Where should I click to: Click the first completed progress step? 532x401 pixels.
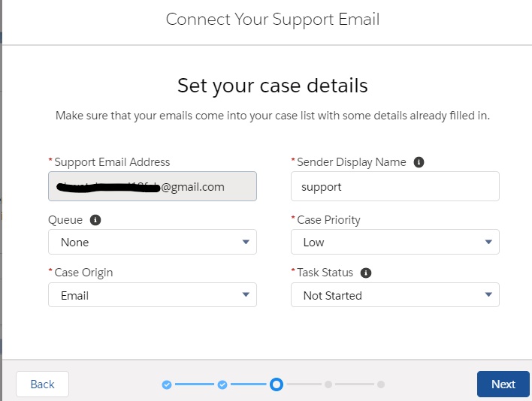pyautogui.click(x=167, y=384)
